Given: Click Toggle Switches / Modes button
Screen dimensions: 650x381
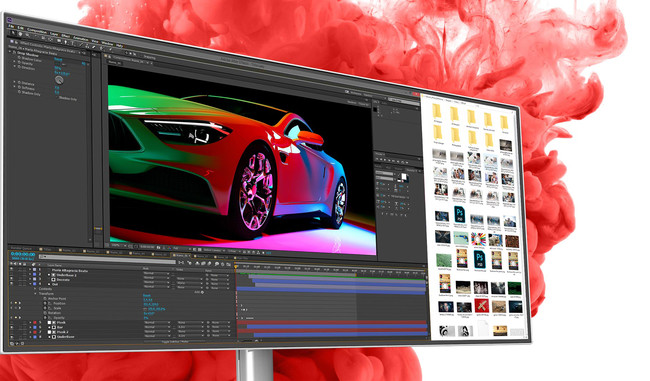Looking at the screenshot, I should 175,341.
